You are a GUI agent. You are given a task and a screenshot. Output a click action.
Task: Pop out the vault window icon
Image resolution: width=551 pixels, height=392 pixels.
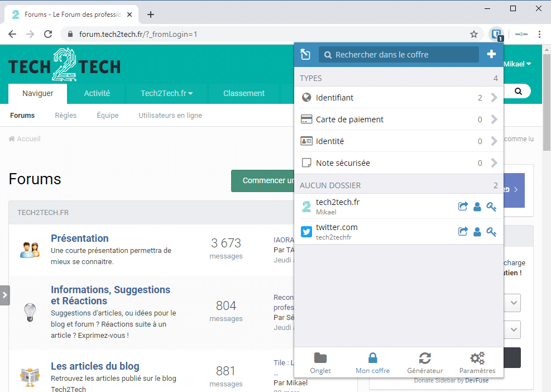pos(305,55)
